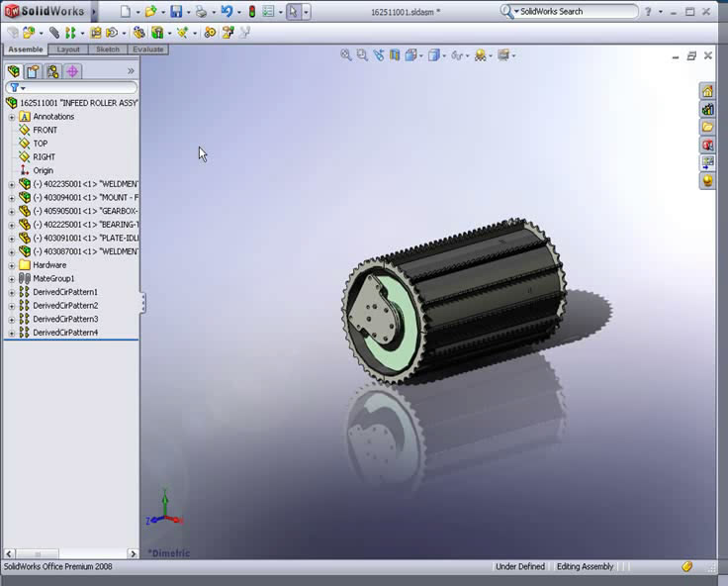Screen dimensions: 728x586
Task: Open the Appearances sphere pane icon
Action: coord(707,181)
